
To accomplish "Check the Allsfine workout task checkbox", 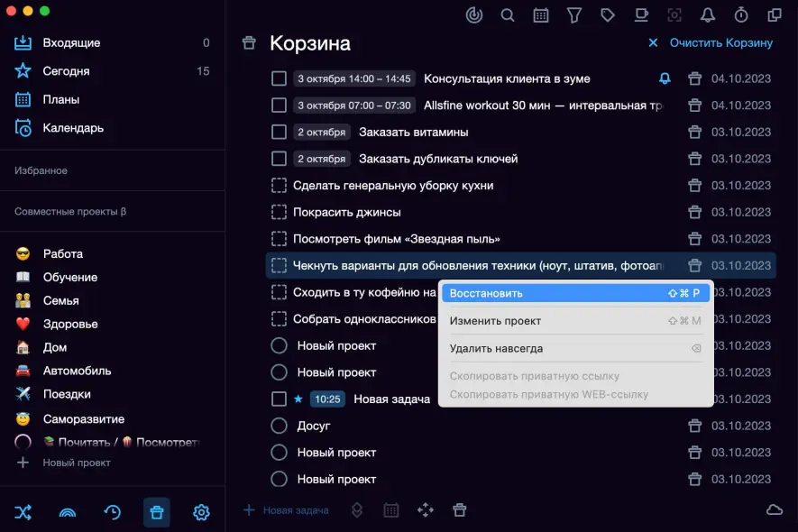I will (279, 105).
